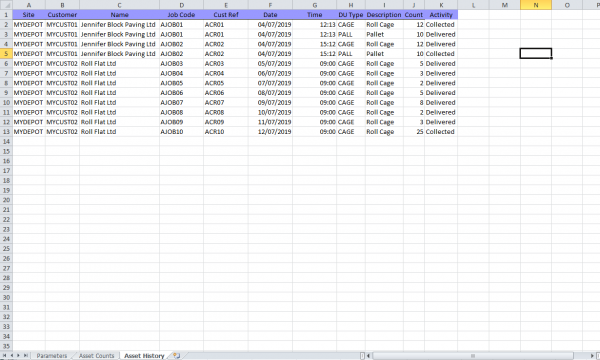Click Roll Flat Ltd in row 6
The height and width of the screenshot is (360, 600).
tap(119, 64)
